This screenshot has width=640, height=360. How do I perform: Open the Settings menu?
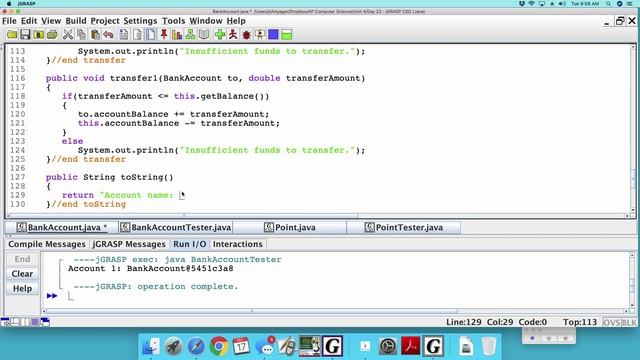click(140, 21)
